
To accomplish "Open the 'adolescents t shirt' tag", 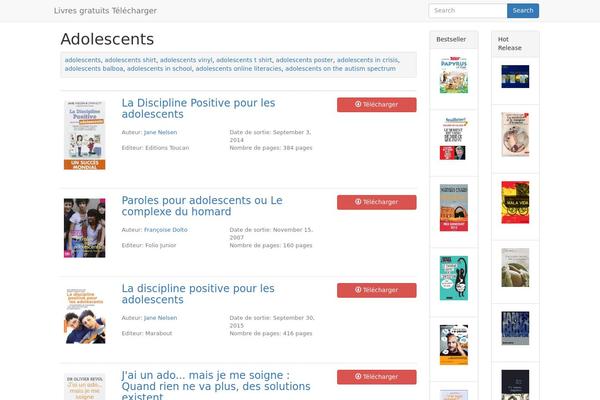I will coord(244,60).
